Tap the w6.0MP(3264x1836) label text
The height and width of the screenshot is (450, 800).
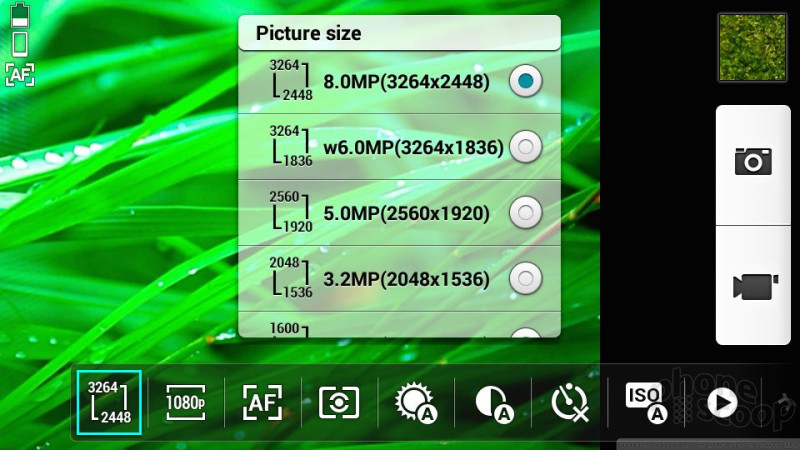click(413, 147)
